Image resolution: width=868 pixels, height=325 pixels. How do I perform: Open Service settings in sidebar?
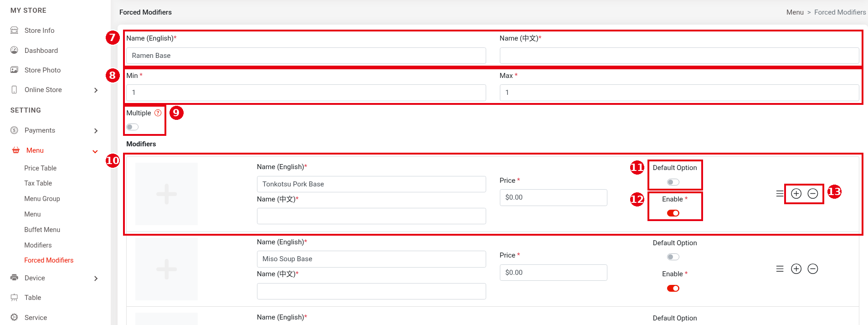(x=36, y=318)
